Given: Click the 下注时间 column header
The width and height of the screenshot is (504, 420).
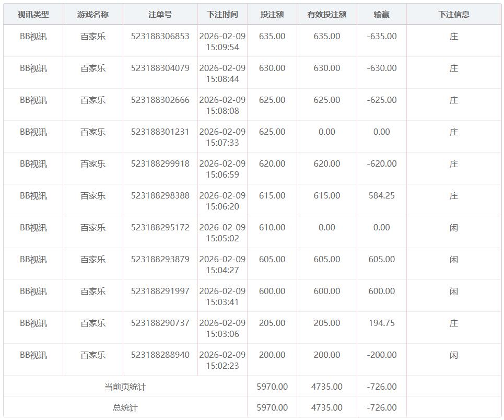Looking at the screenshot, I should point(222,15).
